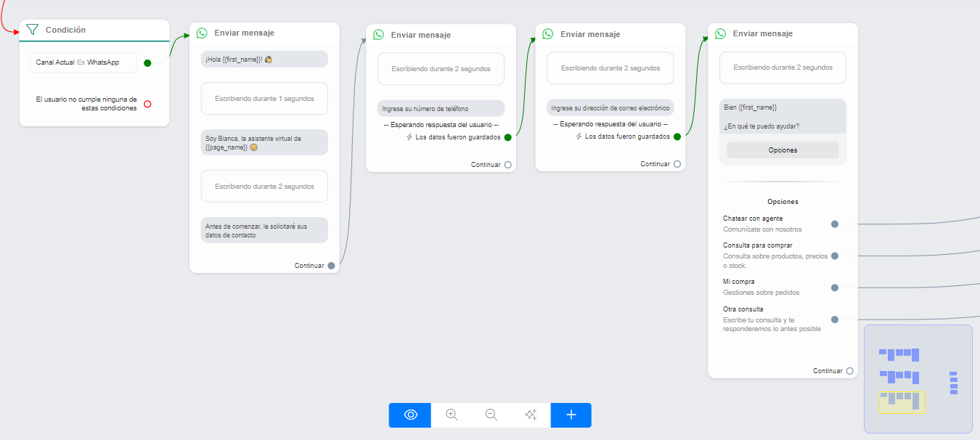
Task: Select the Chatear con agente option
Action: pos(753,219)
